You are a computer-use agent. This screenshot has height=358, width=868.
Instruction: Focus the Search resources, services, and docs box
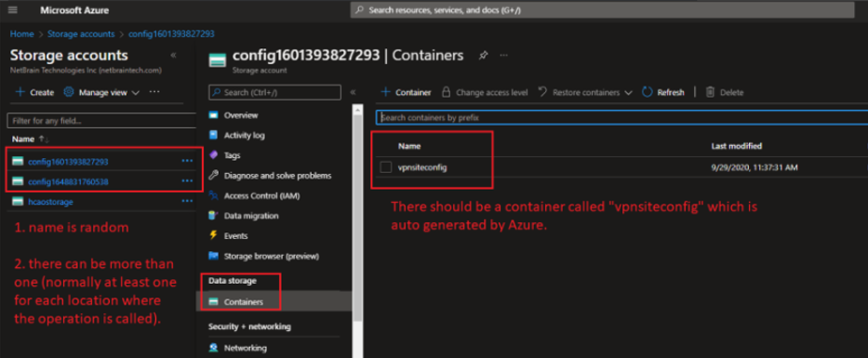(602, 10)
